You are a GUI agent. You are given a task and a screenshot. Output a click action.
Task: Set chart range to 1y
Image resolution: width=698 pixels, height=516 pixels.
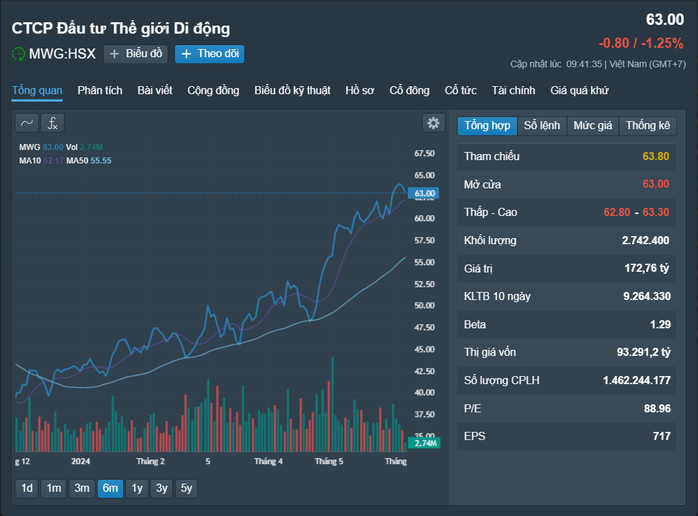point(137,488)
